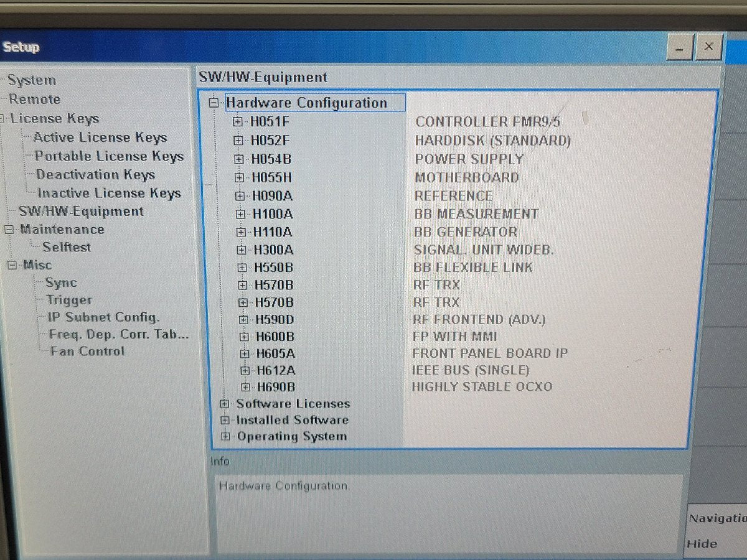Expand the Installed Software node
Viewport: 747px width, 560px height.
pos(225,420)
